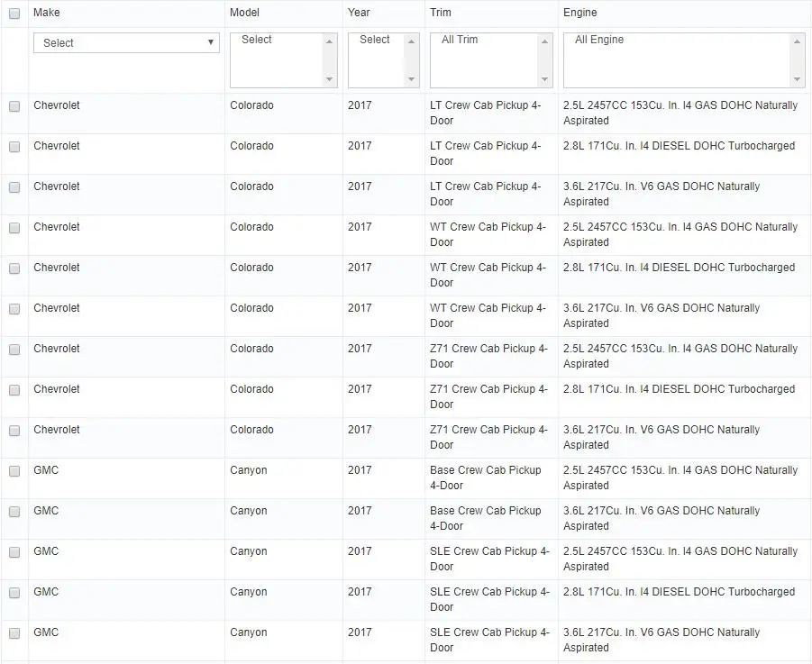Check the Colorado LT 3.6L V6 row

14,187
